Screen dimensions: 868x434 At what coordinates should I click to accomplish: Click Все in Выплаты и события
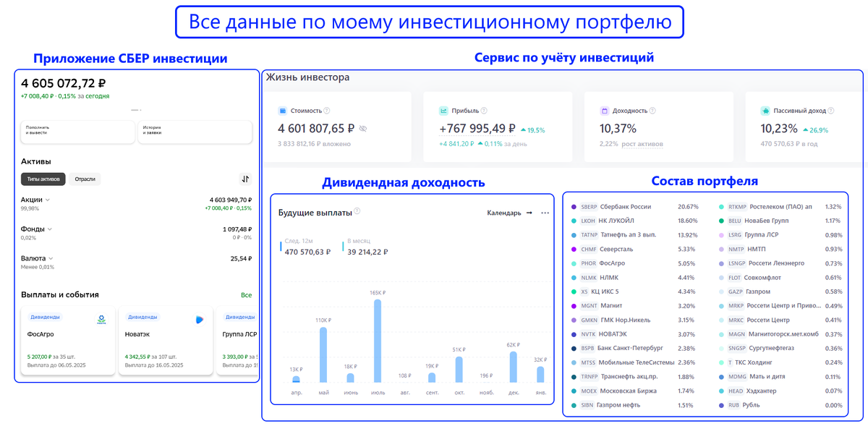(246, 295)
